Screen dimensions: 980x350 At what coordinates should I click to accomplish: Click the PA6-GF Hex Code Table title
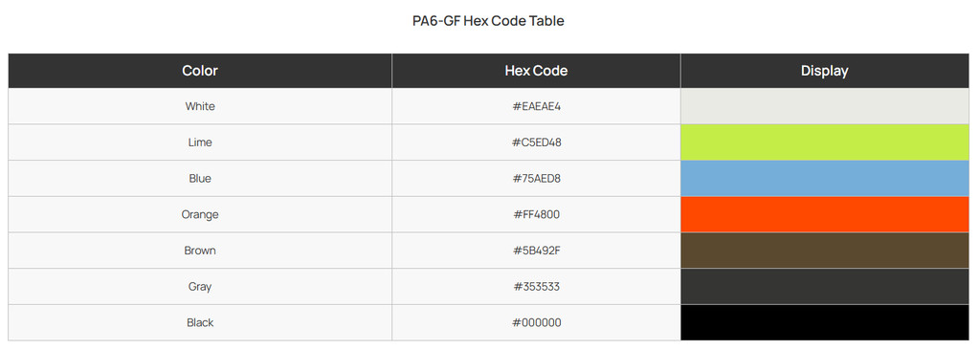[x=488, y=21]
